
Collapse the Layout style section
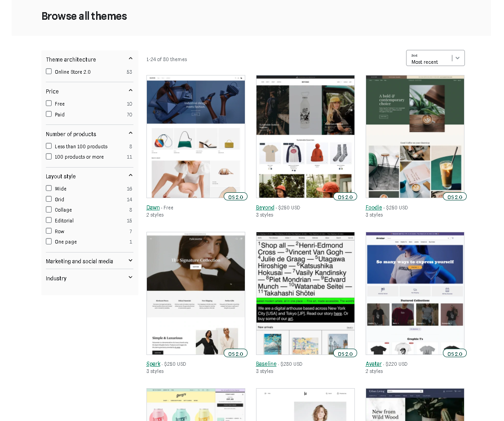point(130,175)
